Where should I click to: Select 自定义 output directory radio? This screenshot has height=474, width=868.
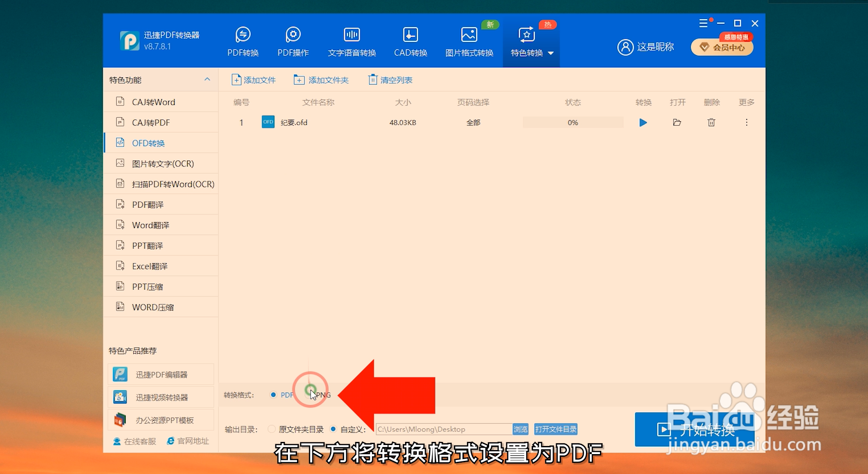click(x=333, y=429)
